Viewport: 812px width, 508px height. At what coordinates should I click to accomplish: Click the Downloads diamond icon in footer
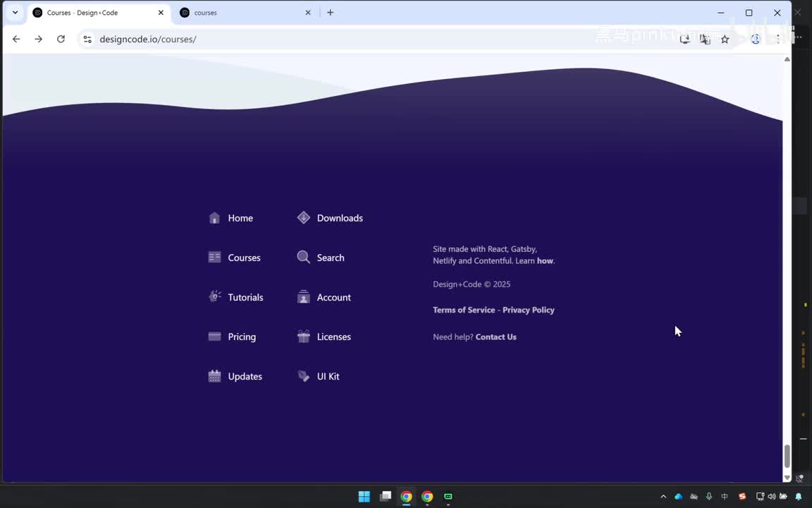click(304, 218)
